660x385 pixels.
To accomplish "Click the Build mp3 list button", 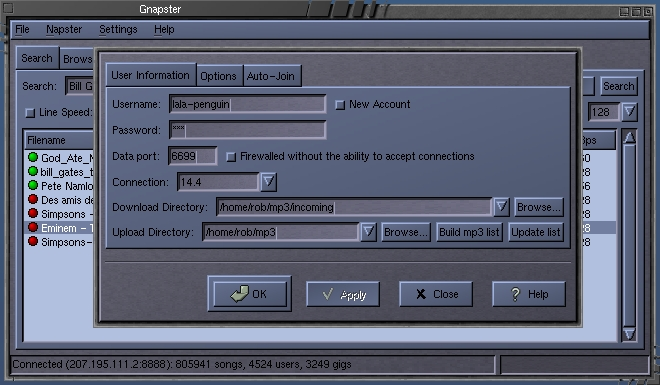I will coord(469,232).
